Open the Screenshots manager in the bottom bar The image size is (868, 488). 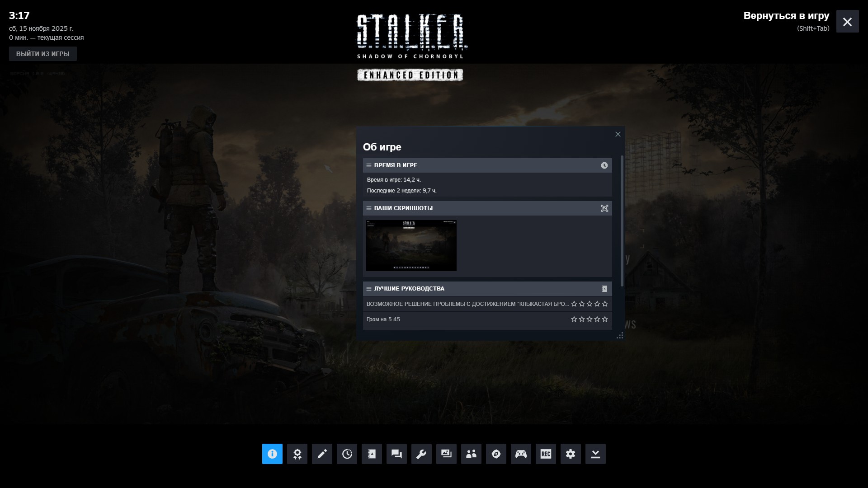(446, 454)
